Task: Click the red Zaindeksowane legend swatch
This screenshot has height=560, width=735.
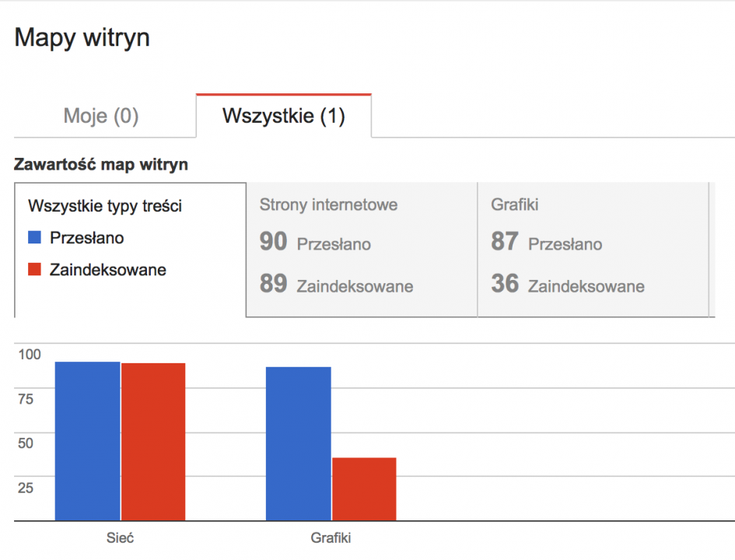Action: pos(35,269)
